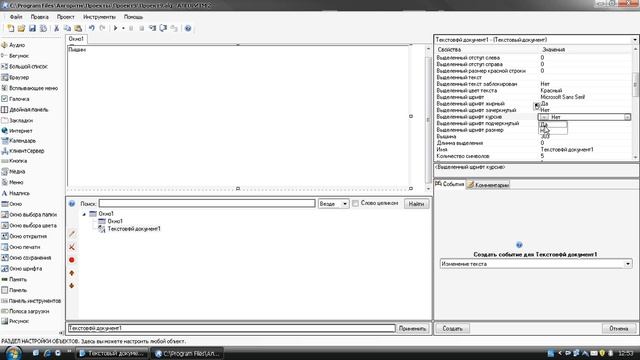Open the dropdown arrow for шрифт курсив value
This screenshot has width=640, height=360.
pos(627,117)
